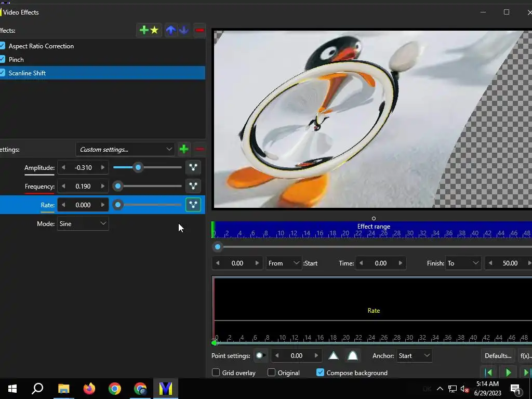This screenshot has height=399, width=532.
Task: Click the green keyframe marker on Rate graph
Action: 215,343
